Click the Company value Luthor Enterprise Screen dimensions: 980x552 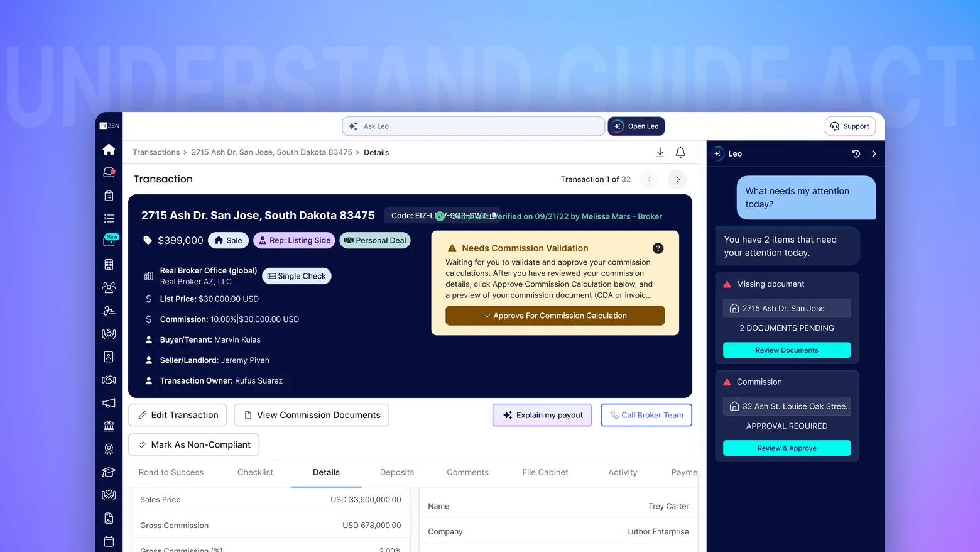tap(658, 532)
